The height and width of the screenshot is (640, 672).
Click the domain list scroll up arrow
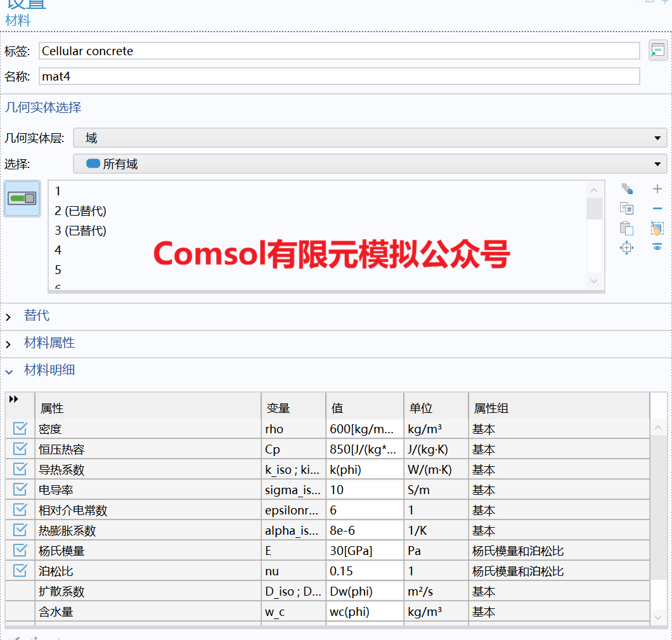594,190
